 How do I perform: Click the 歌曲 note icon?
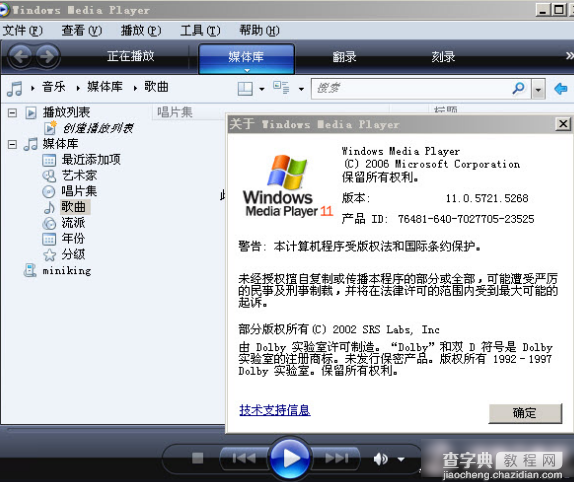click(49, 208)
